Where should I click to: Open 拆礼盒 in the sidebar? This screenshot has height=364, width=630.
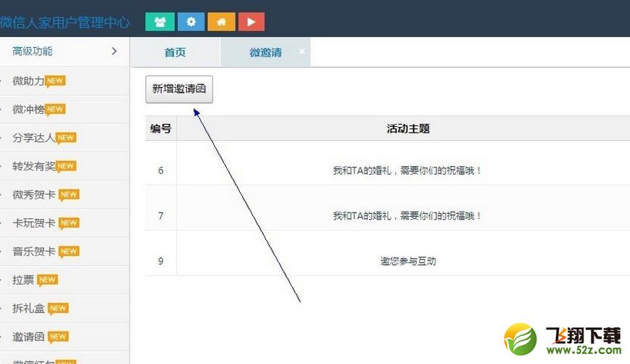(28, 309)
